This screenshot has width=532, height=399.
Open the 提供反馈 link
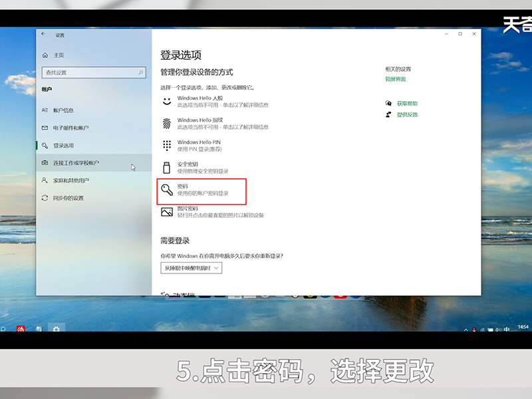click(407, 114)
